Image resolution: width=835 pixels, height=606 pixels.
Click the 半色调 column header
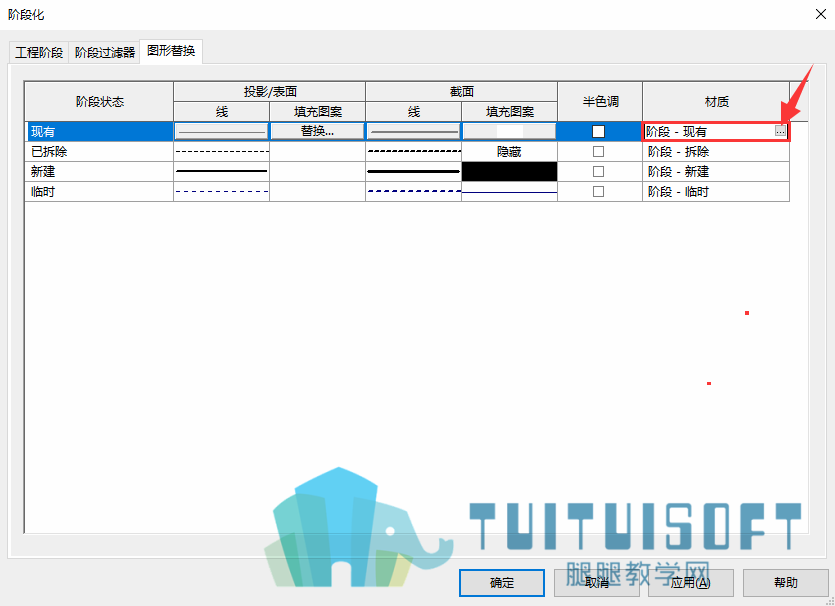click(600, 101)
